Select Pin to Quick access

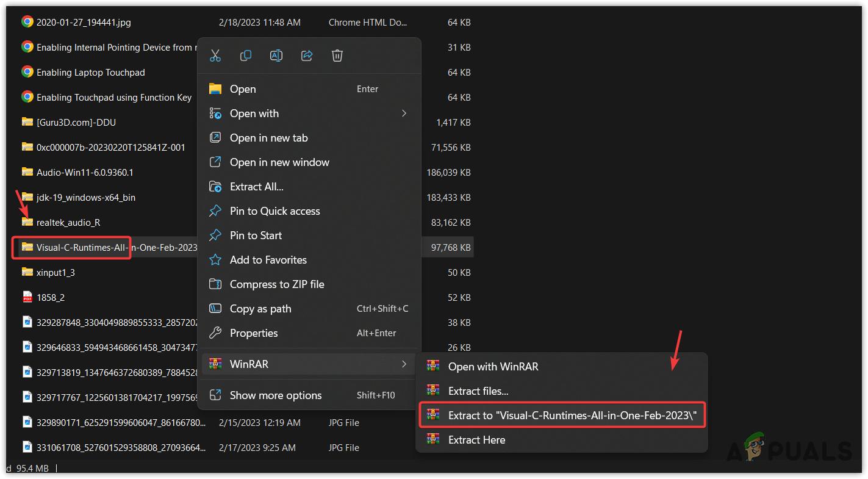point(274,211)
